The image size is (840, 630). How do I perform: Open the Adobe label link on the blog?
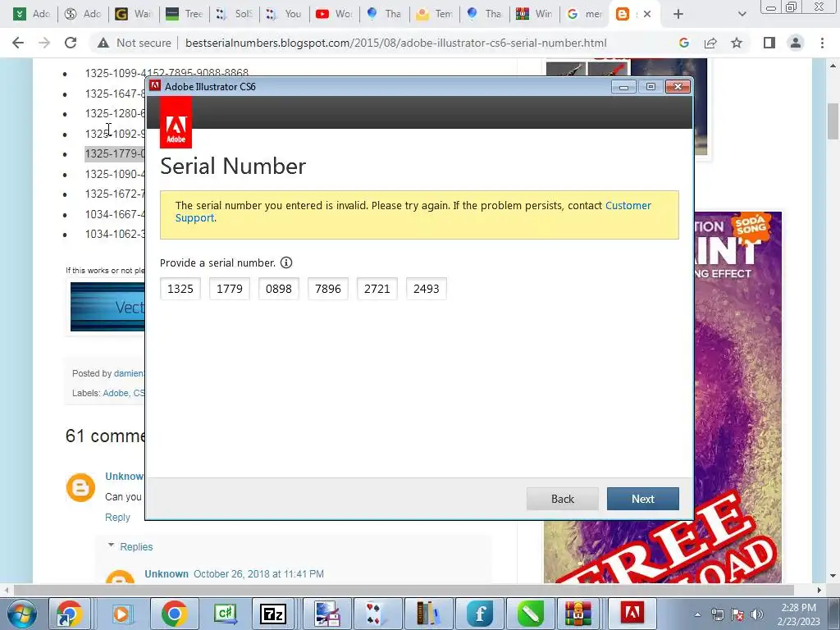(116, 393)
